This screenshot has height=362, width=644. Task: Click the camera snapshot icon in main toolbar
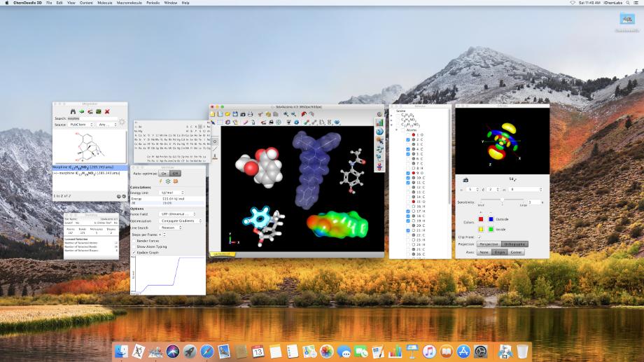click(x=242, y=114)
